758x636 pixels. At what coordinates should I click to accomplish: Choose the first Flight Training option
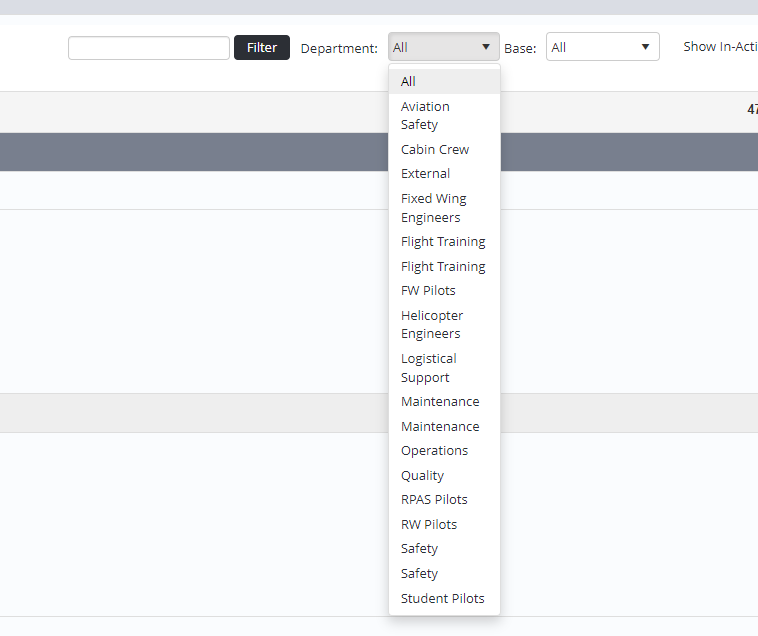click(443, 241)
